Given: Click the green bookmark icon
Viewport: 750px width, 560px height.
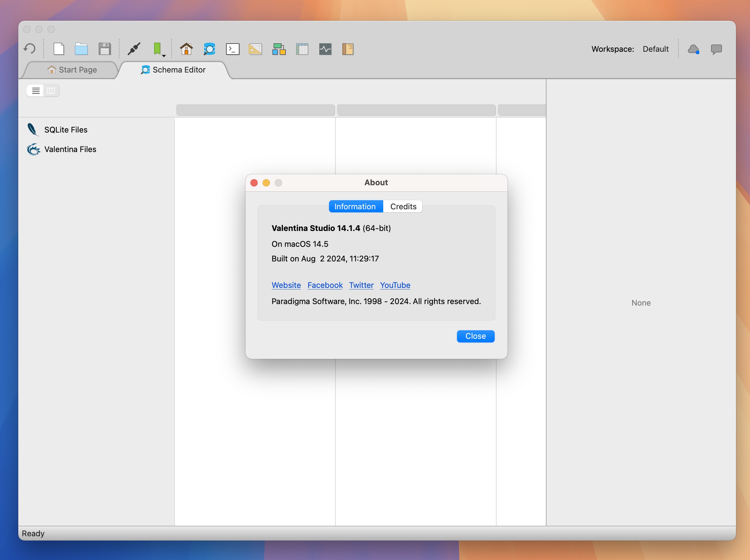Looking at the screenshot, I should pos(157,48).
